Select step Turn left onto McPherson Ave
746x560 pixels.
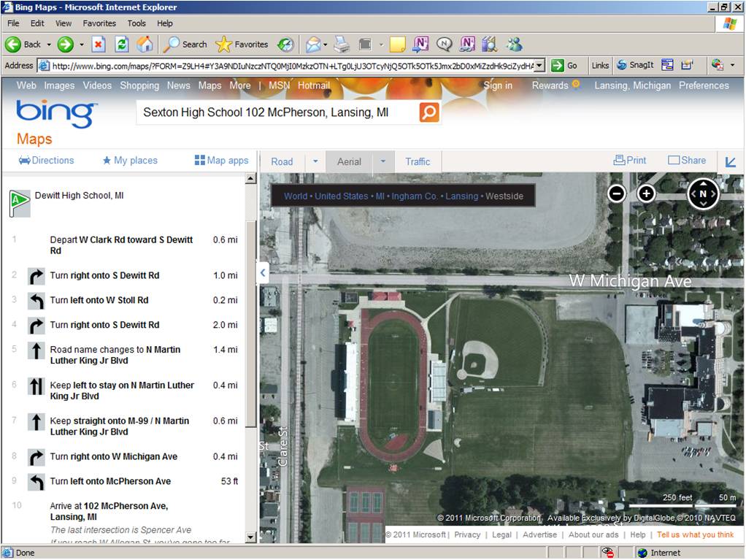click(x=125, y=481)
